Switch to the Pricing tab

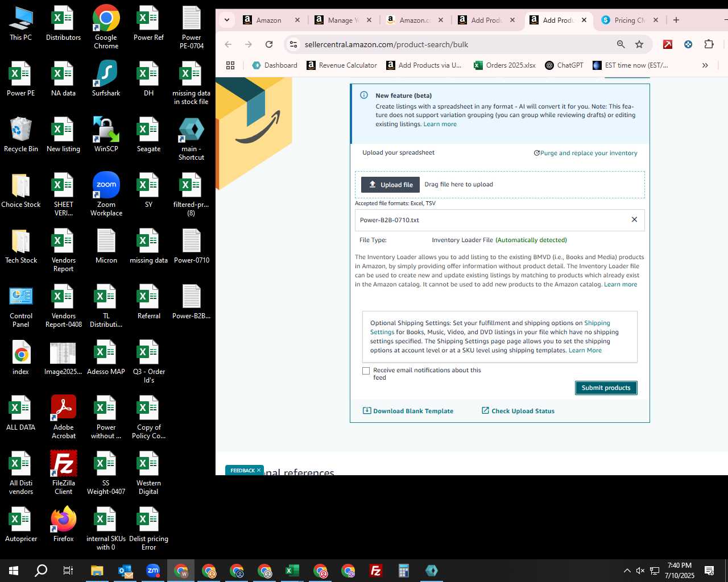pos(630,20)
